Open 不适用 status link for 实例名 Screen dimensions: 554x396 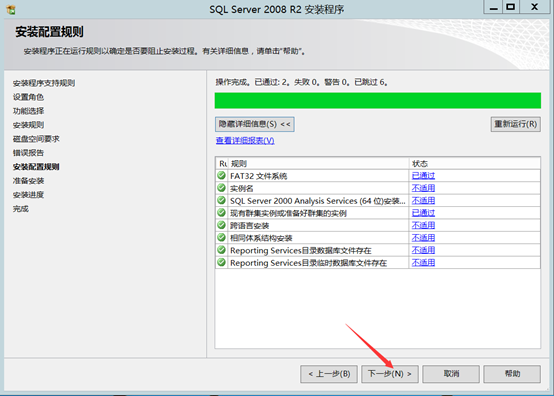tap(423, 188)
